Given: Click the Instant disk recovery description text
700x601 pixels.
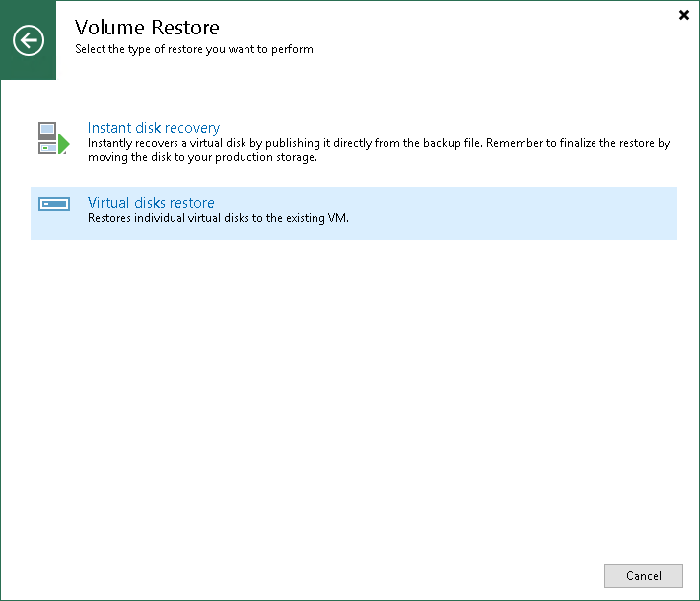Looking at the screenshot, I should [379, 150].
